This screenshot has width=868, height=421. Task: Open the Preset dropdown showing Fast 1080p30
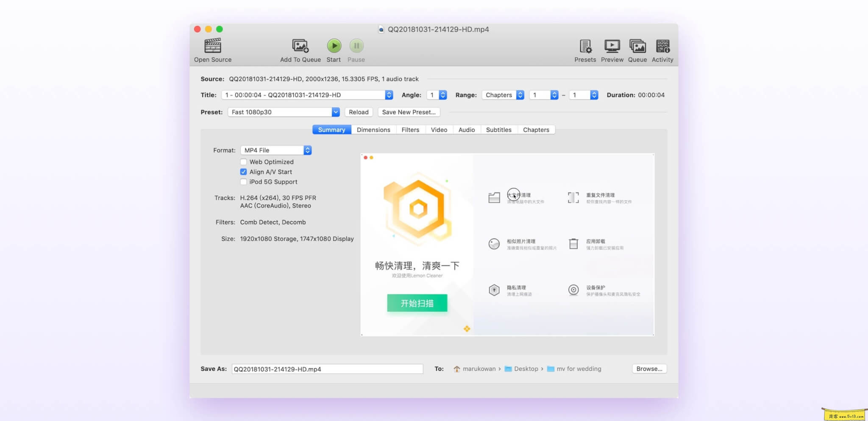point(283,112)
